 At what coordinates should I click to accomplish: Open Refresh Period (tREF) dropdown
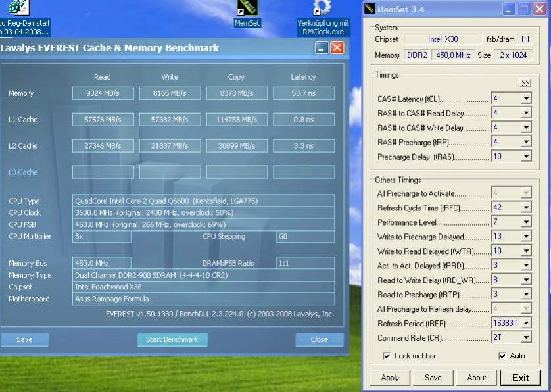click(x=526, y=323)
